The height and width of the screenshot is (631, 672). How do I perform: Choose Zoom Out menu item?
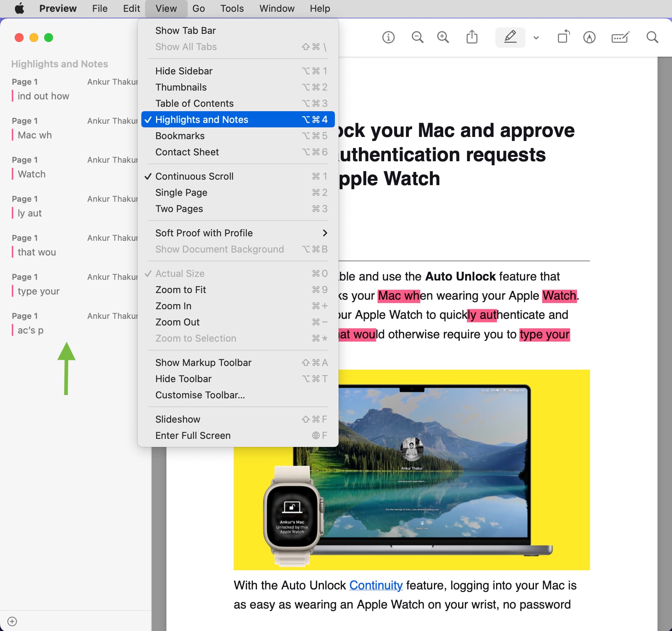pos(238,322)
